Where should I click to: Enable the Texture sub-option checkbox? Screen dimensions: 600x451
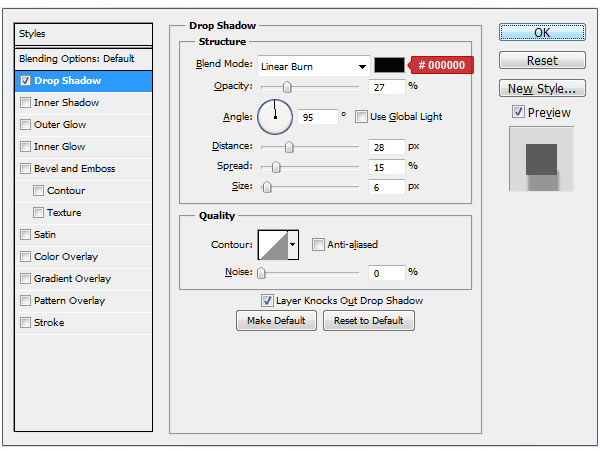click(38, 213)
